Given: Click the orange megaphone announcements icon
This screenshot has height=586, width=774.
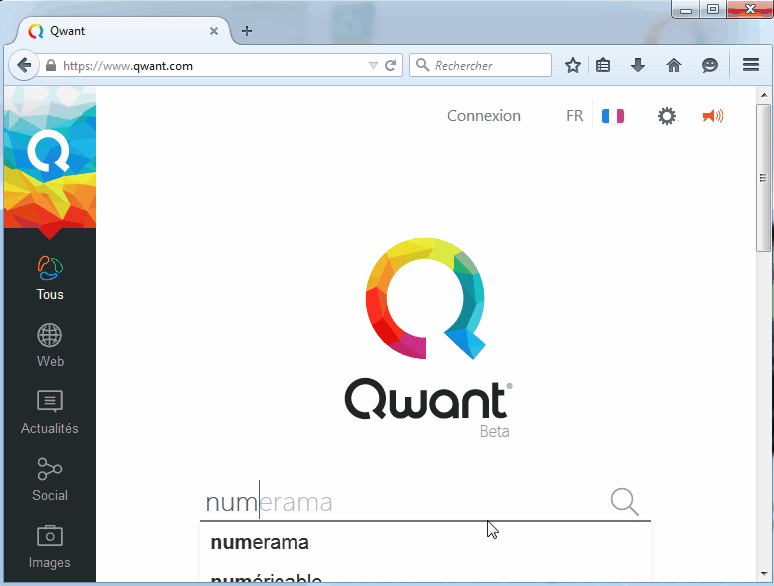Looking at the screenshot, I should [712, 116].
